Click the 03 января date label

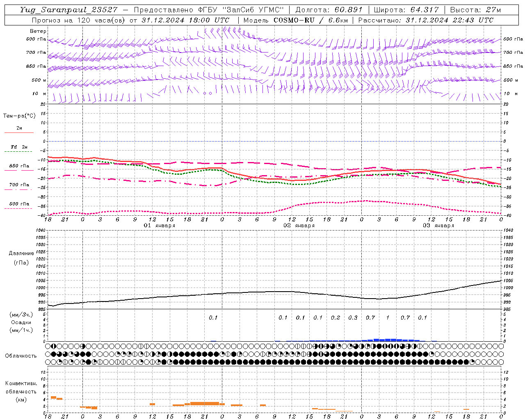pos(438,226)
